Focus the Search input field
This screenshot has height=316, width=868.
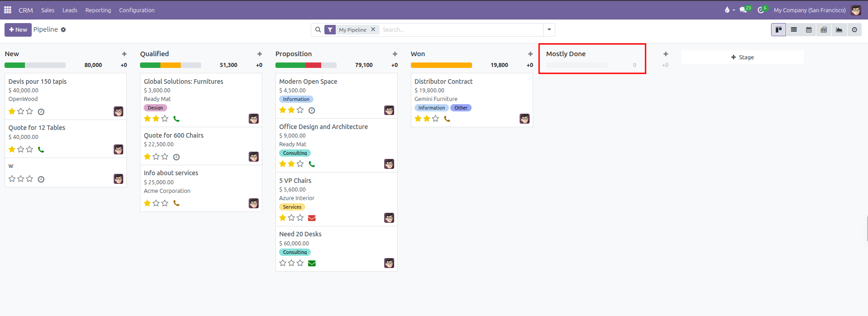[x=461, y=30]
